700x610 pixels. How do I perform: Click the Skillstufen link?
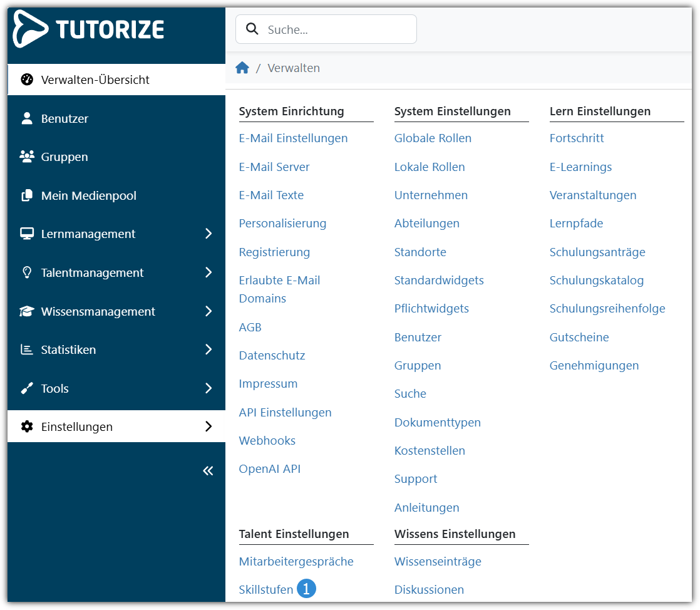[x=265, y=590]
